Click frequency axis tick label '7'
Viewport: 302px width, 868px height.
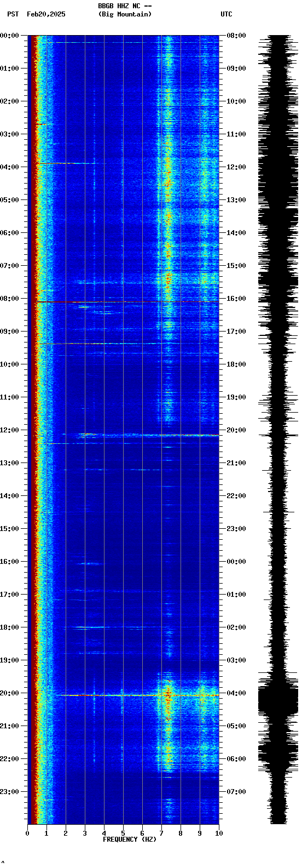coord(161,833)
